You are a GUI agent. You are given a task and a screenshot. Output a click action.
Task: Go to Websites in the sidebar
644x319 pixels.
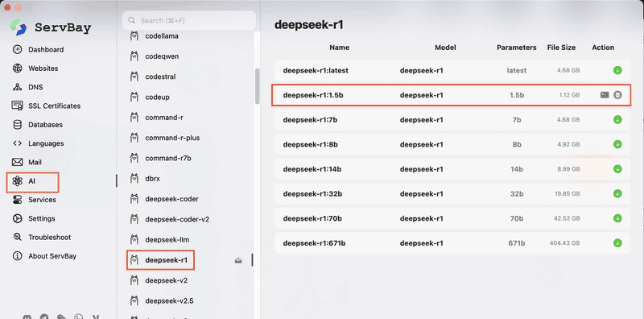click(x=35, y=68)
